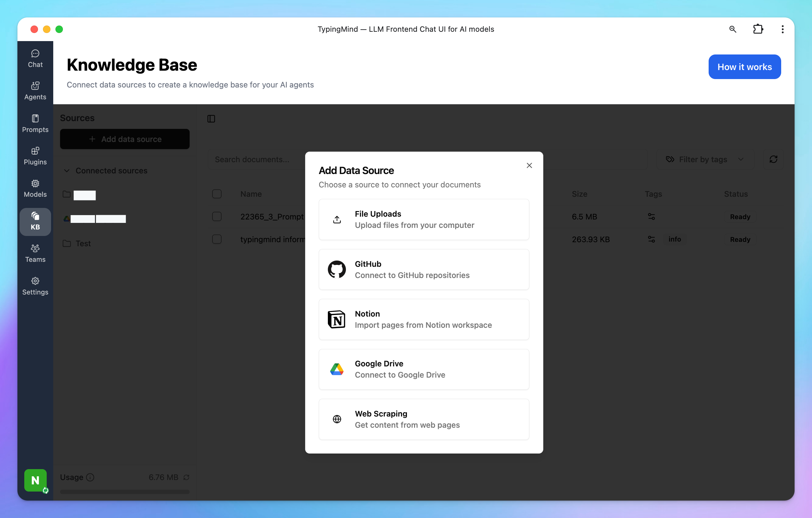The height and width of the screenshot is (518, 812).
Task: Open Models section in sidebar
Action: 35,189
